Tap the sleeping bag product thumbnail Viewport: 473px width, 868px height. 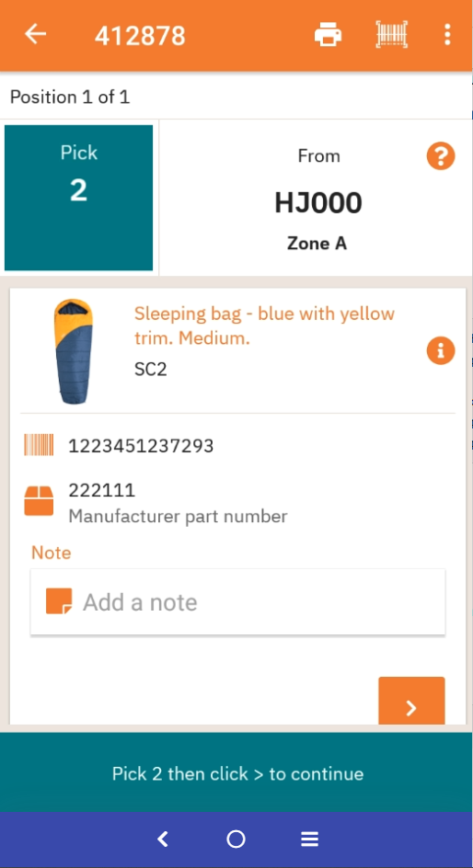coord(73,351)
